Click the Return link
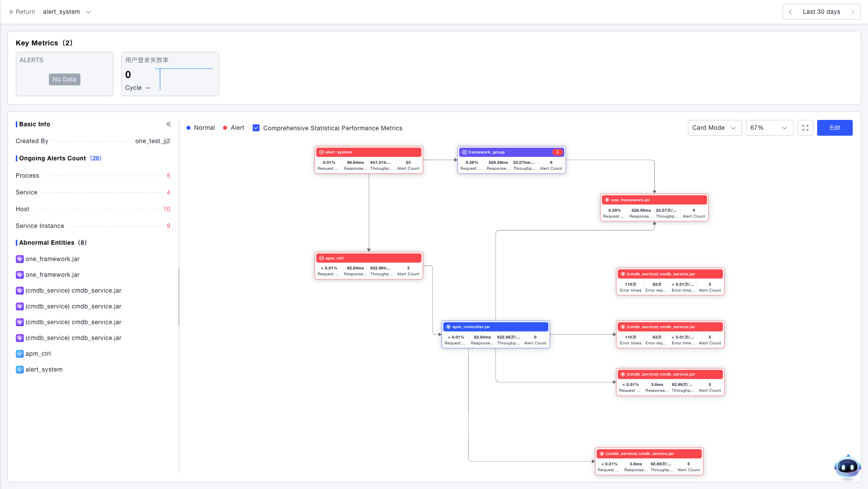Viewport: 868px width, 489px height. (22, 12)
